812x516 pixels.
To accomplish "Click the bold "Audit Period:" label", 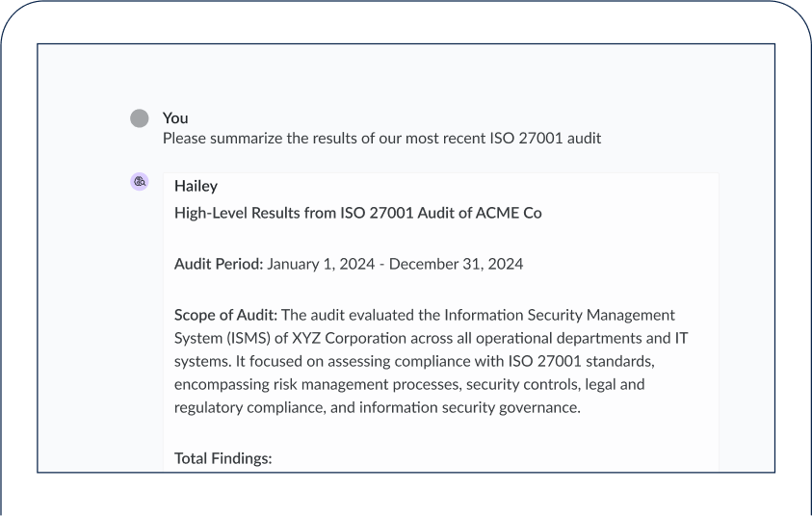I will (219, 264).
